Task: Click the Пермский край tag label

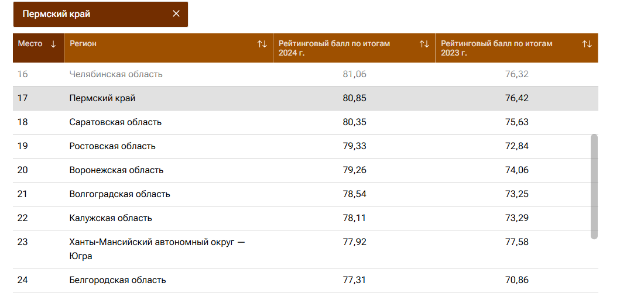Action: (x=57, y=14)
